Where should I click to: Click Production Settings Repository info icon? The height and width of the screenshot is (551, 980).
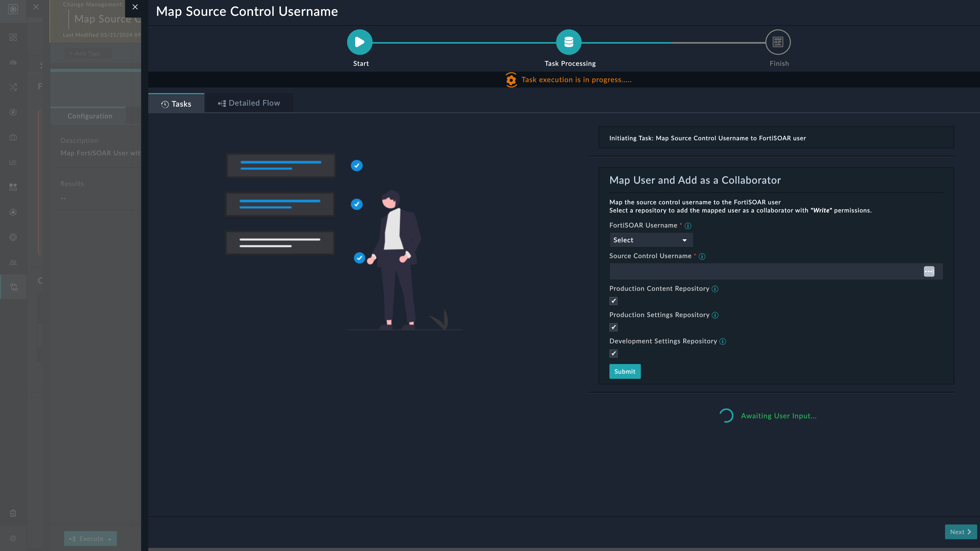pos(715,315)
